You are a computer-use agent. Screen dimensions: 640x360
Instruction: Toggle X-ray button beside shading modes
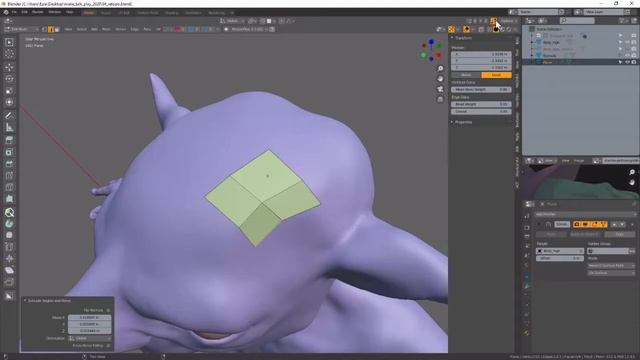pos(481,29)
